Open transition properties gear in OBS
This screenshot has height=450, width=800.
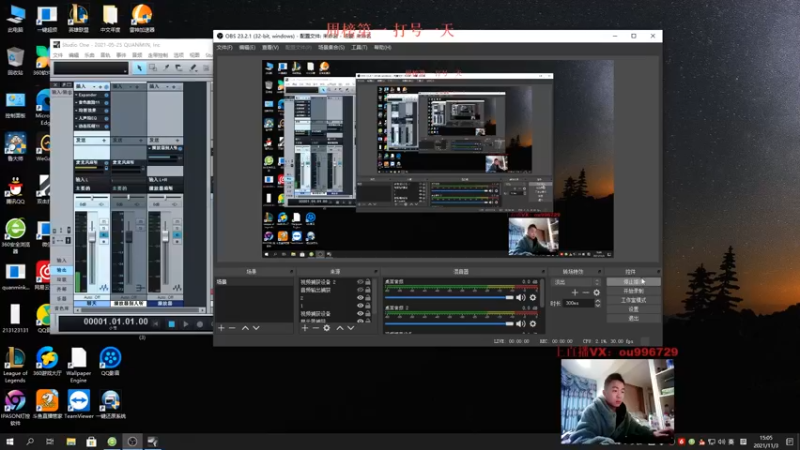click(x=596, y=292)
